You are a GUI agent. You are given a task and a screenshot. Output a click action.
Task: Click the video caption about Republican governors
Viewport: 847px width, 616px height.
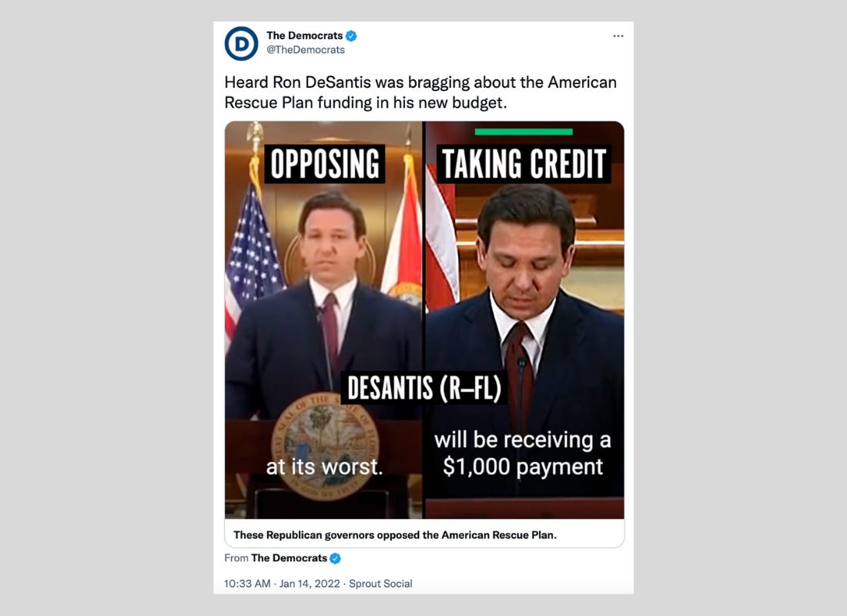point(395,535)
